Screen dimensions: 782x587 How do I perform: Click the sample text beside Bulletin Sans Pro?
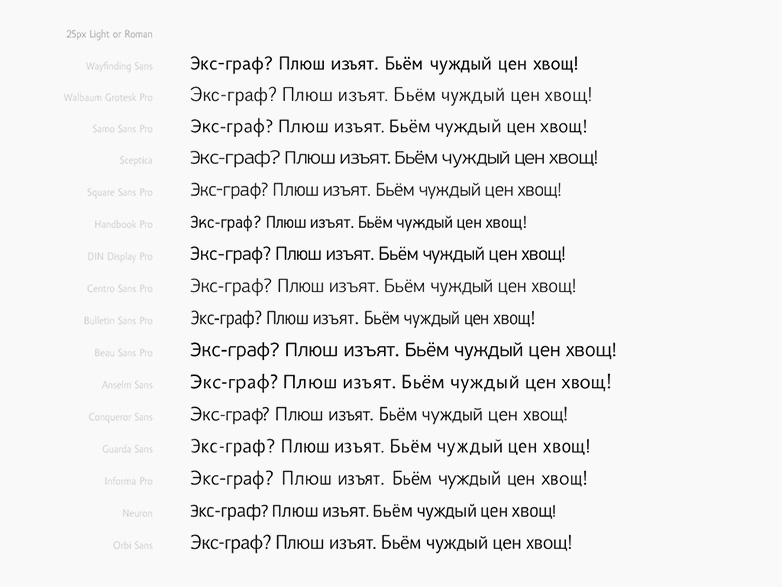[x=363, y=319]
